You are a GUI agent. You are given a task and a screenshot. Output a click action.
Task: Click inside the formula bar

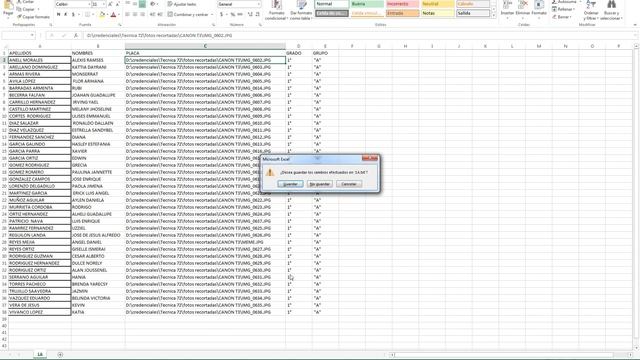pos(359,36)
